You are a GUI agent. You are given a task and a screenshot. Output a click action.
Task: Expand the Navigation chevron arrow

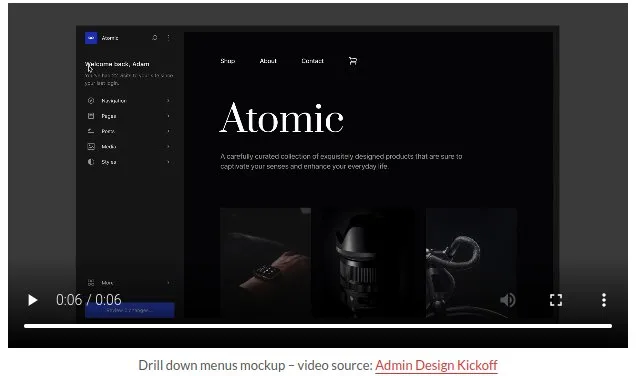168,101
